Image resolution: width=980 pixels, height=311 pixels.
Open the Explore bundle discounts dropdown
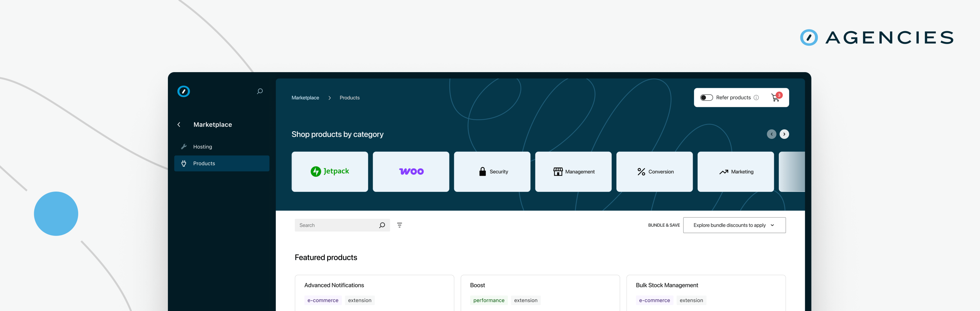coord(734,225)
